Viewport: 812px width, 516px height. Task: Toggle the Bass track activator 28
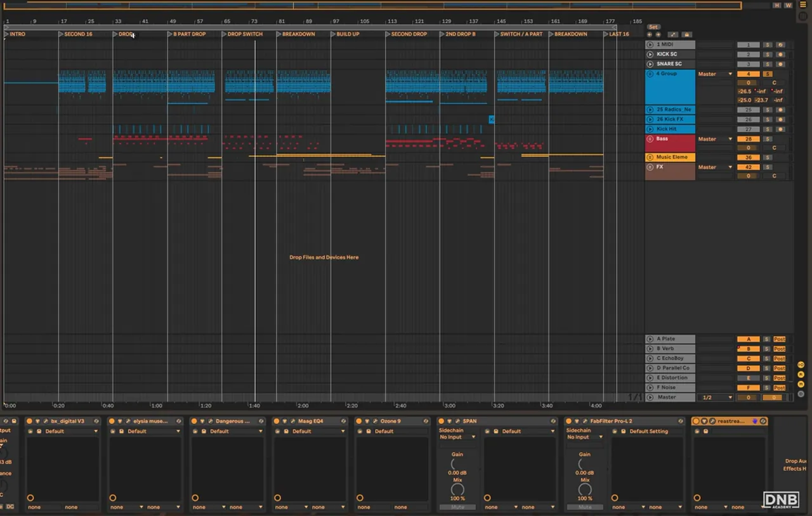click(x=748, y=139)
